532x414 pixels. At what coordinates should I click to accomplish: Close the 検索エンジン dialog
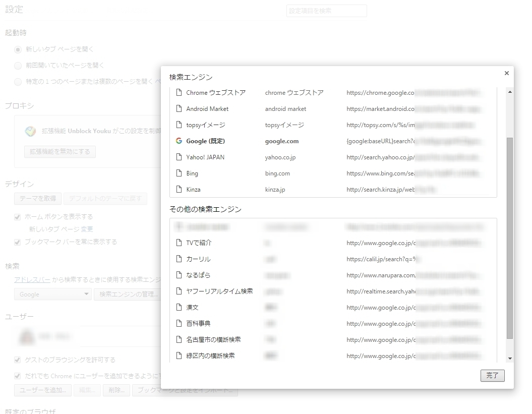[x=507, y=73]
